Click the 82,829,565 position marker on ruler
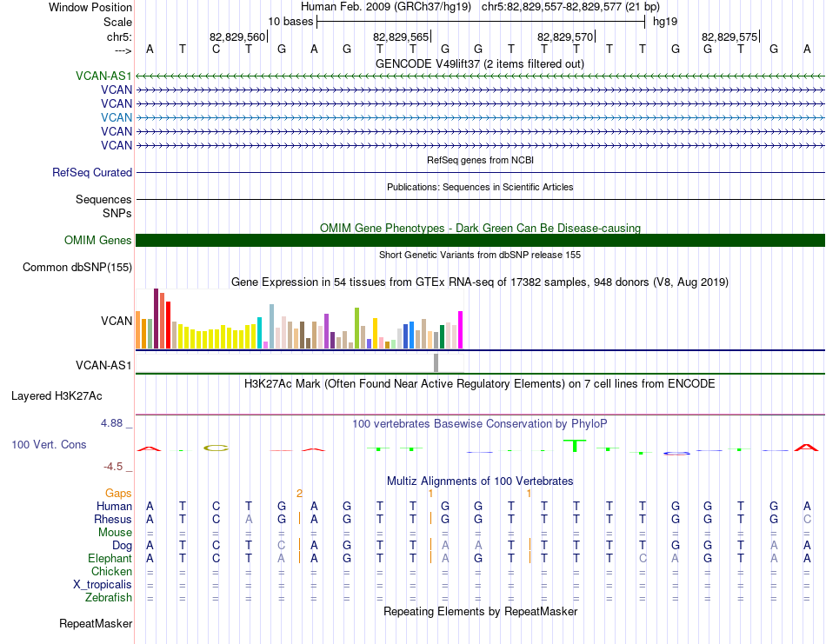Image resolution: width=826 pixels, height=644 pixels. pyautogui.click(x=402, y=37)
